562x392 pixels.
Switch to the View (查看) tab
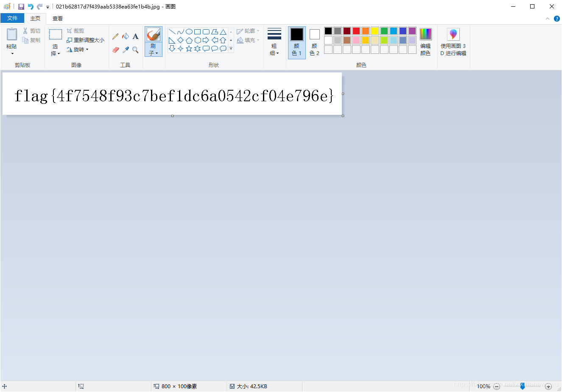click(58, 19)
